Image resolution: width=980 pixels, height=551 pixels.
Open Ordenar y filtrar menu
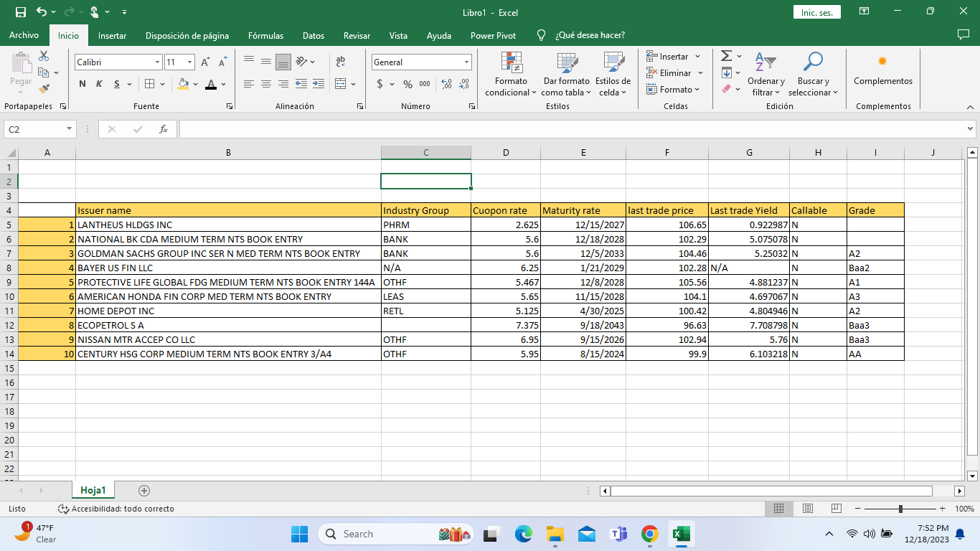pyautogui.click(x=766, y=74)
